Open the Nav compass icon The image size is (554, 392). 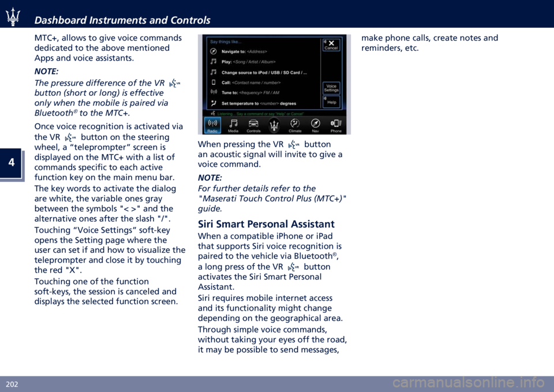coord(315,125)
